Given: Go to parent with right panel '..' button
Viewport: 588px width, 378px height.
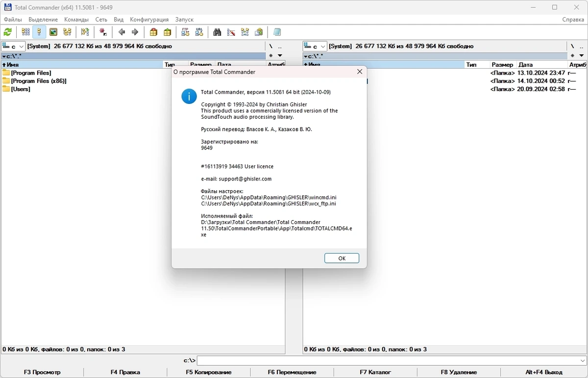Looking at the screenshot, I should point(582,46).
